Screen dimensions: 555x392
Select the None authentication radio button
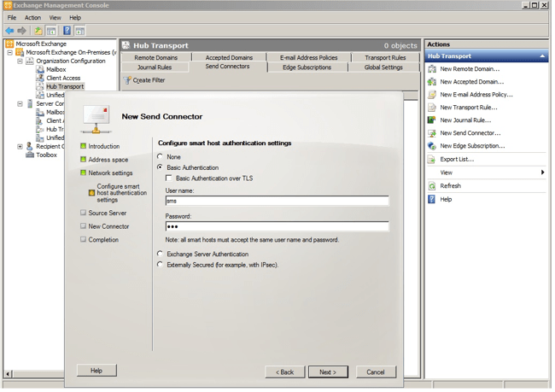pyautogui.click(x=161, y=157)
